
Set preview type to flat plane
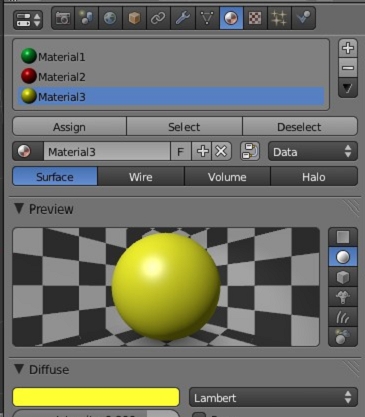pos(343,237)
